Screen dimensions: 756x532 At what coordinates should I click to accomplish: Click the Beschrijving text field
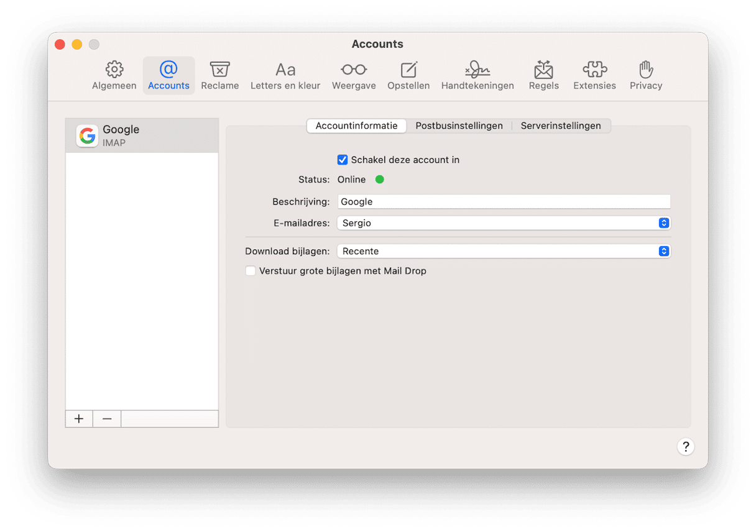504,201
